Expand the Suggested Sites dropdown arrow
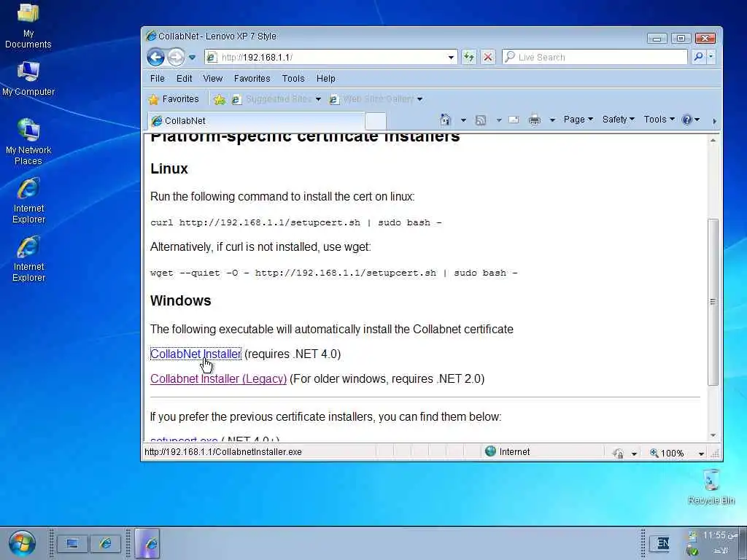Image resolution: width=747 pixels, height=560 pixels. click(x=318, y=99)
